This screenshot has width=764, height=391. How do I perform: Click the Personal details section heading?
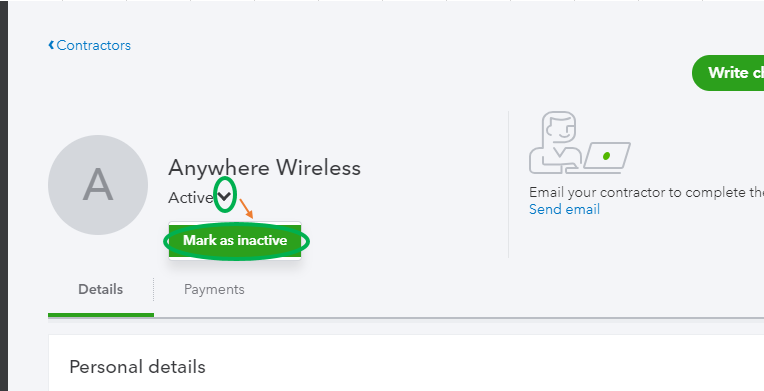[x=137, y=367]
